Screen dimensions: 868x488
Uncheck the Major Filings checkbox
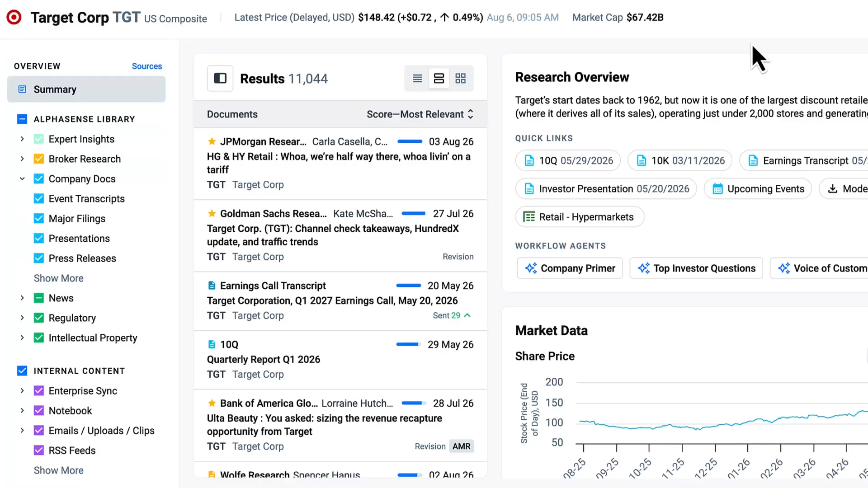pos(39,218)
